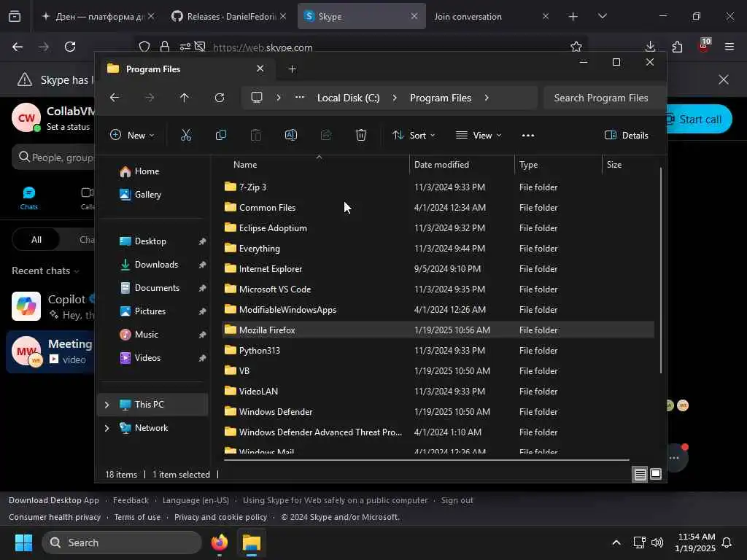This screenshot has width=747, height=560.
Task: Click the Sign out link in Skype footer
Action: coord(457,500)
